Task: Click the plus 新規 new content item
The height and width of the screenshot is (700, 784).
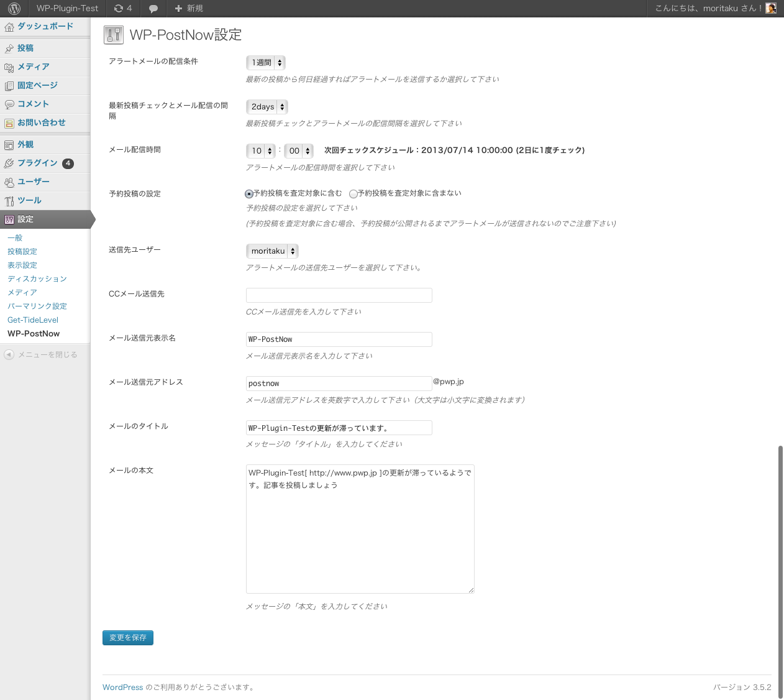Action: pos(189,8)
